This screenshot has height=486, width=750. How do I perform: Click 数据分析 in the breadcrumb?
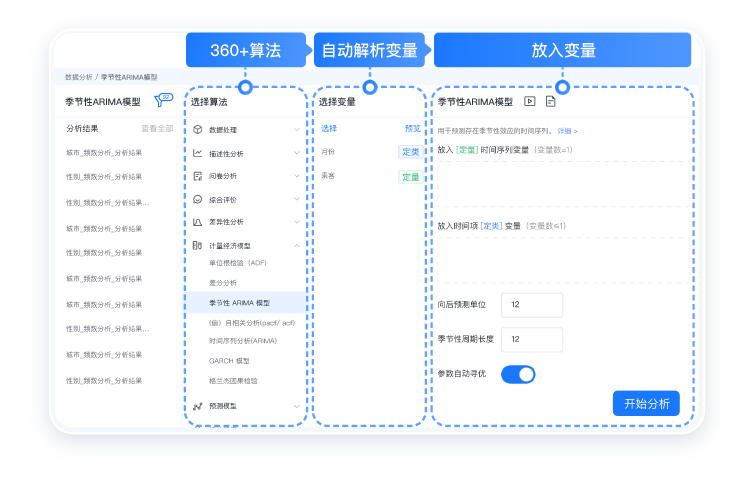tap(78, 77)
